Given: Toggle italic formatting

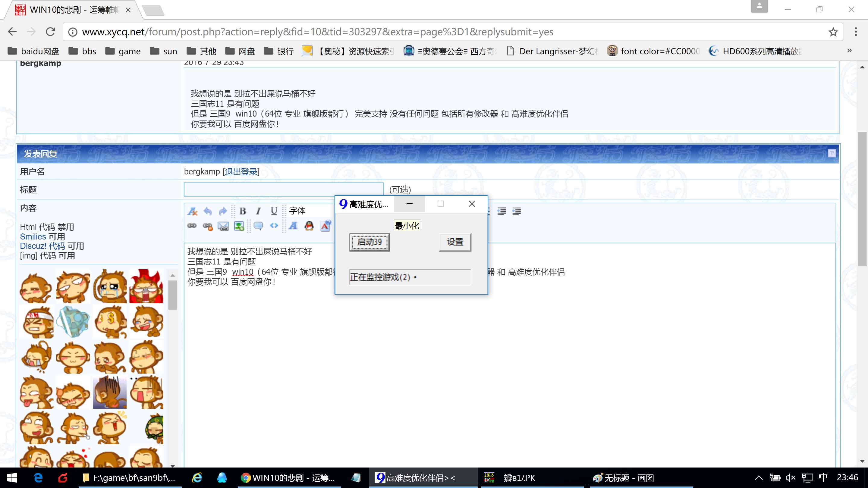Looking at the screenshot, I should click(x=258, y=211).
